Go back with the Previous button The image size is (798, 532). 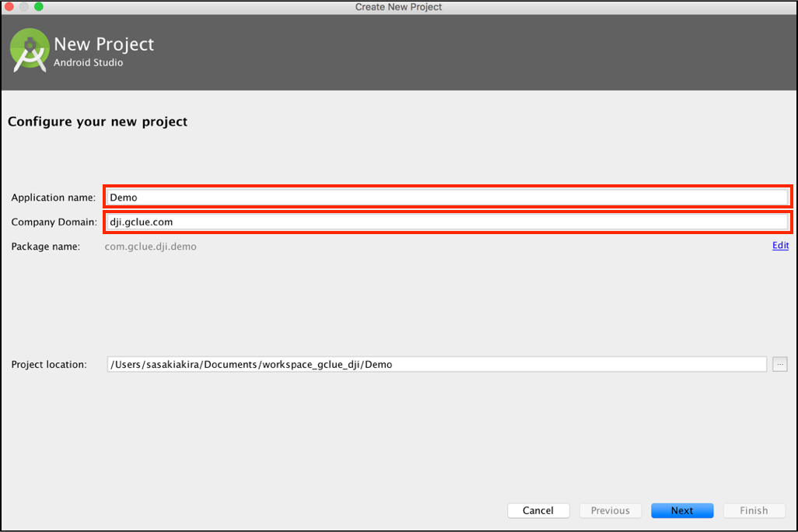pyautogui.click(x=610, y=510)
